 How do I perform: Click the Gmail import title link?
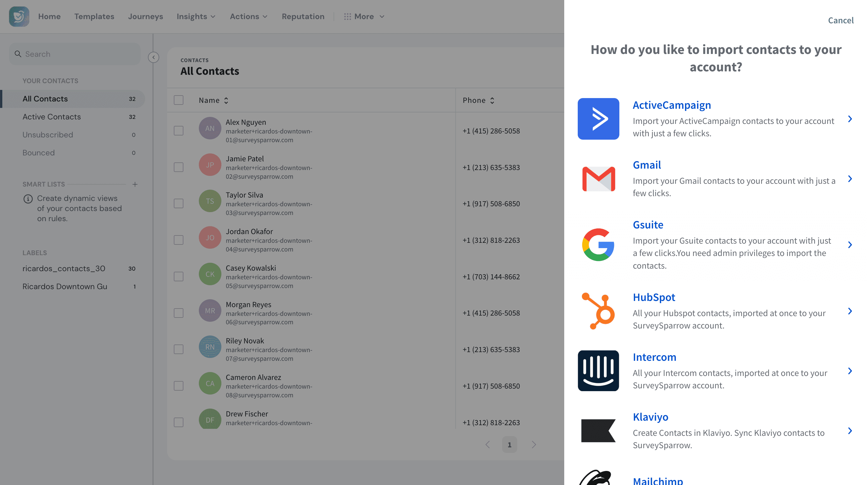[647, 165]
